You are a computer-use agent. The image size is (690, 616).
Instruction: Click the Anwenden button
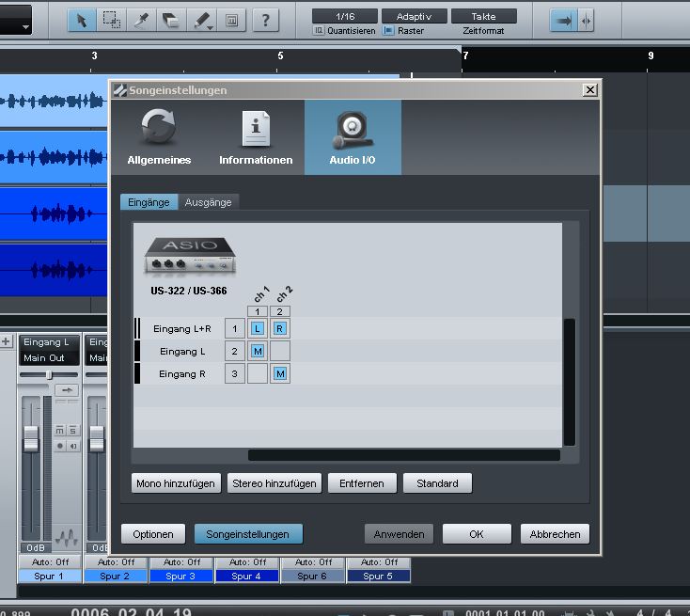400,534
